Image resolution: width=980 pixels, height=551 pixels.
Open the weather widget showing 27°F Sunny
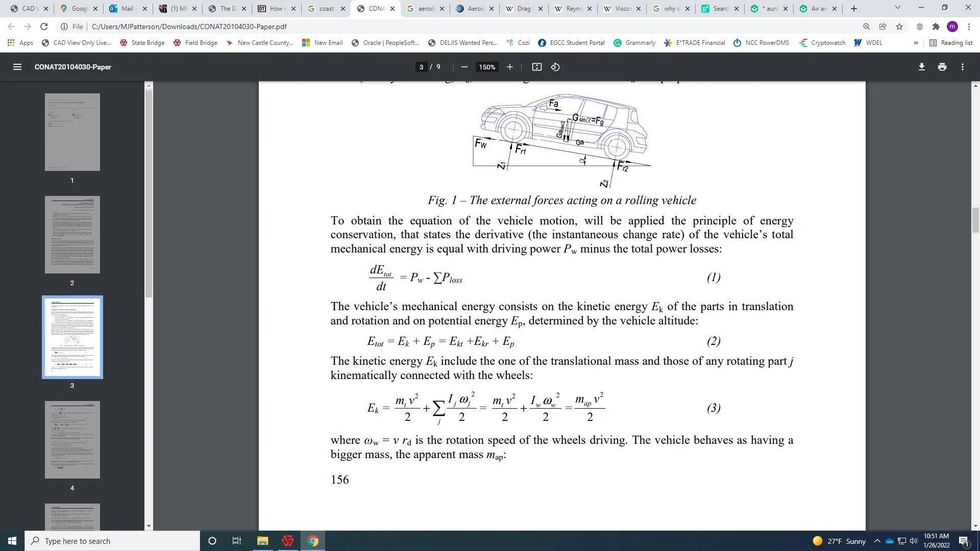click(839, 541)
